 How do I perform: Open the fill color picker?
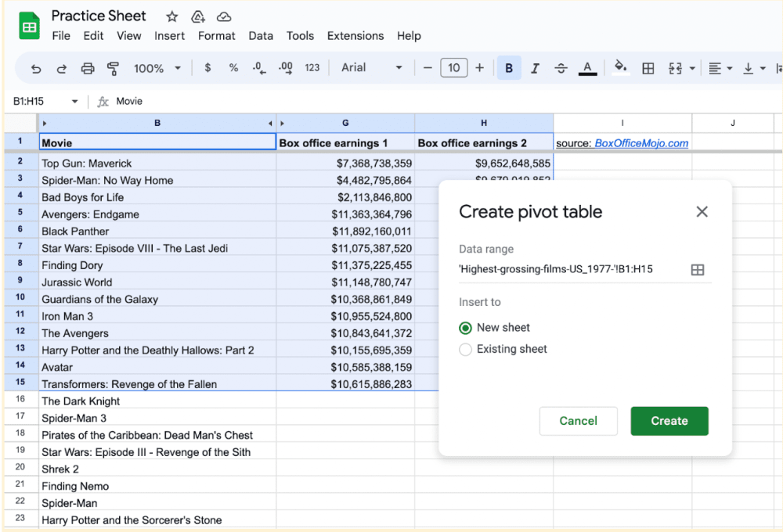click(621, 67)
